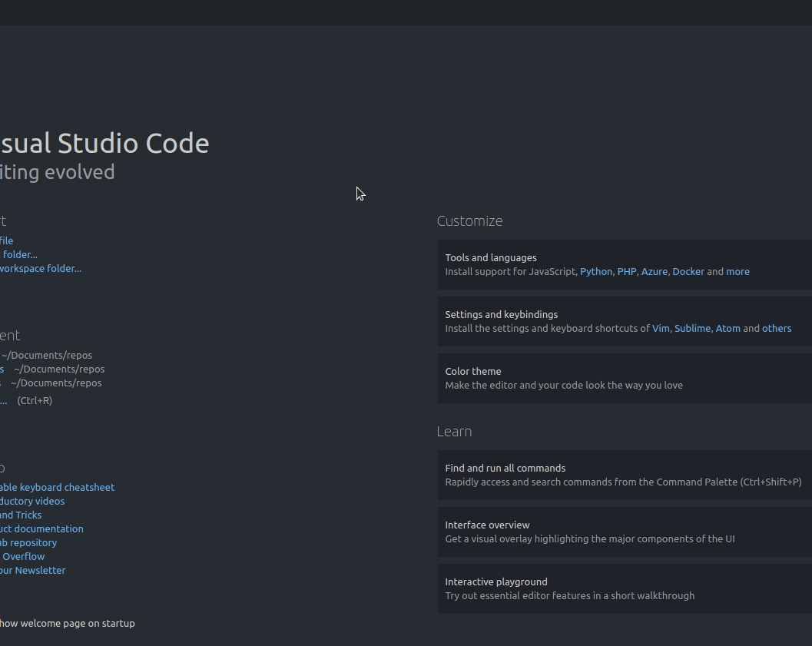Click 'Find and run all commands' card
Screen dimensions: 812x646
click(624, 475)
